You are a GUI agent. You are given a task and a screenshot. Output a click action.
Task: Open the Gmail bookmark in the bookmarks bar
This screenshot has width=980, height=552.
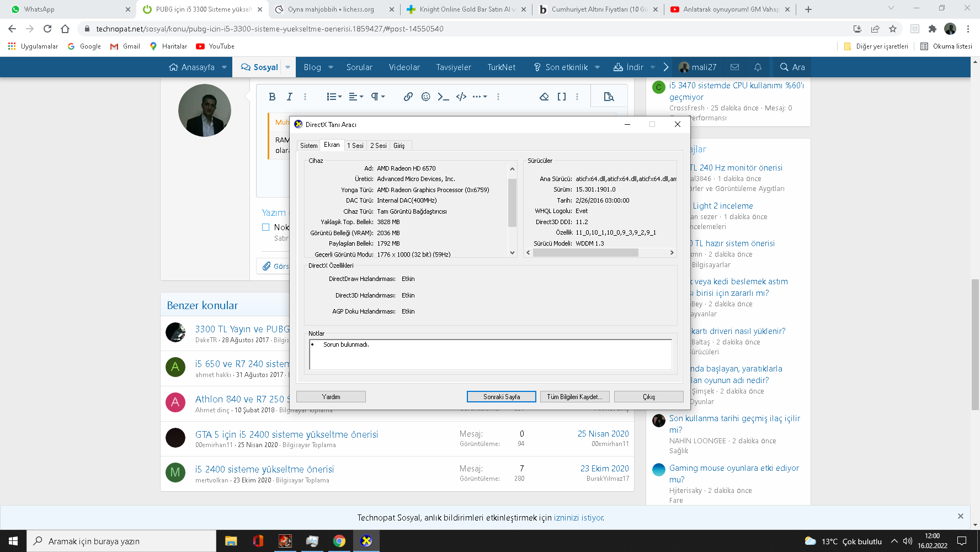pos(125,46)
